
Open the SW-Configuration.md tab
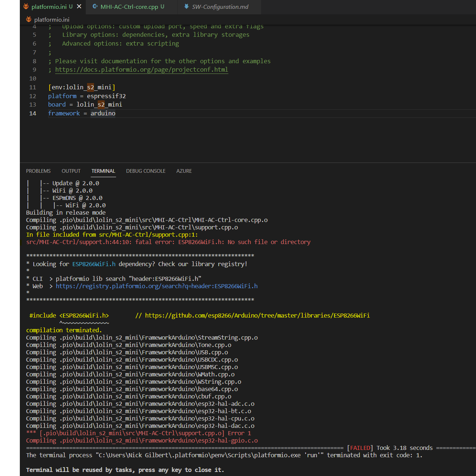220,7
